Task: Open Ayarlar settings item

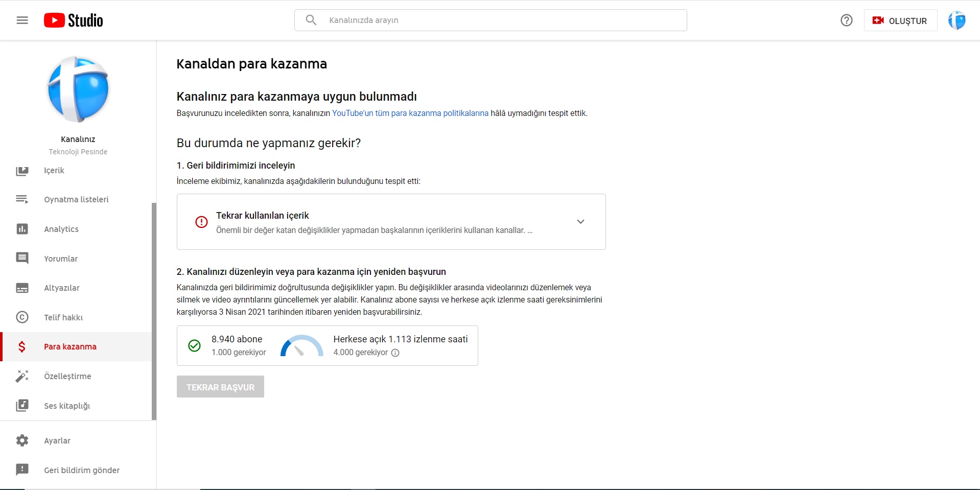Action: [78, 440]
